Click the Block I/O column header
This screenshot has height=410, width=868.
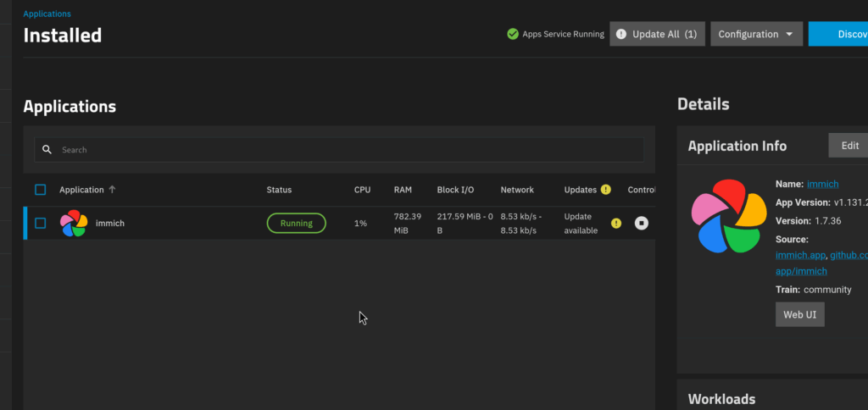[455, 190]
